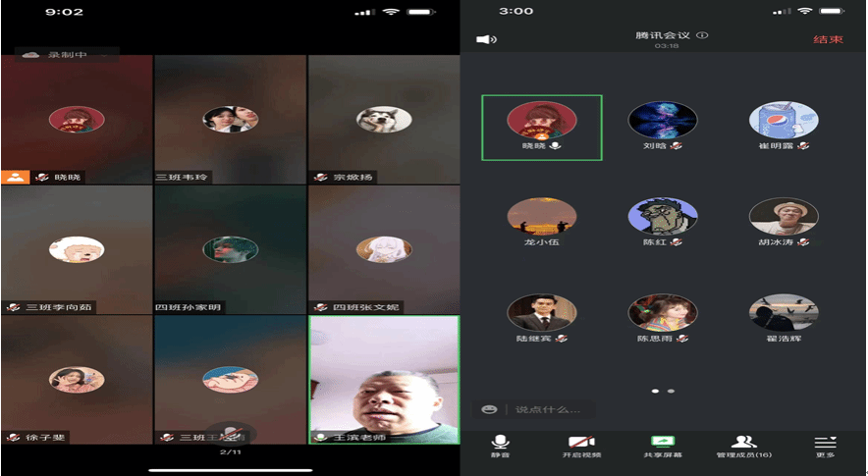The image size is (868, 476).
Task: Open 共享屏幕 screen share icon
Action: tap(663, 443)
